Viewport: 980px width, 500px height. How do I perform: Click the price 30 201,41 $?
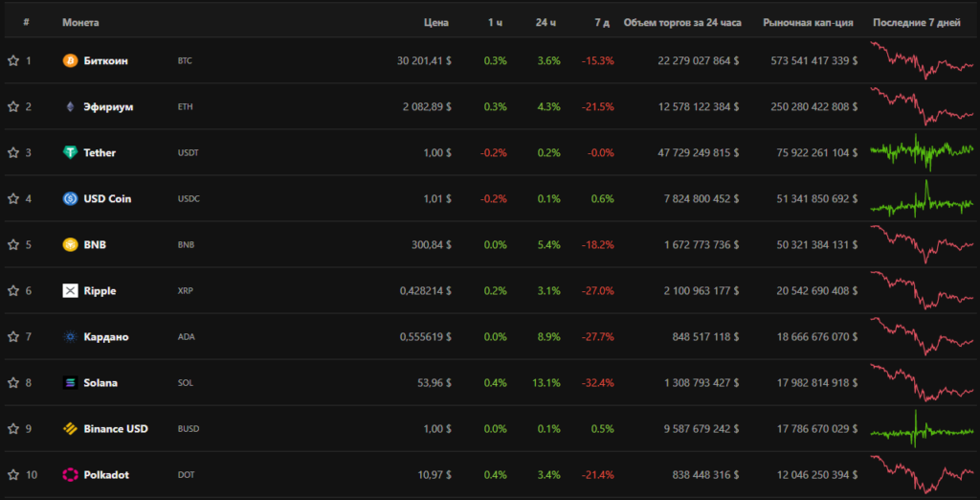coord(424,60)
